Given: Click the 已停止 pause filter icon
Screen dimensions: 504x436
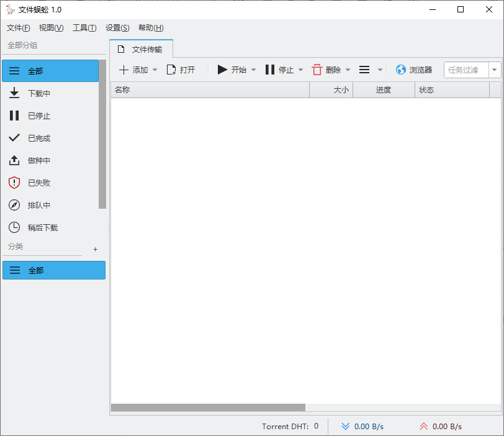Looking at the screenshot, I should coord(14,116).
